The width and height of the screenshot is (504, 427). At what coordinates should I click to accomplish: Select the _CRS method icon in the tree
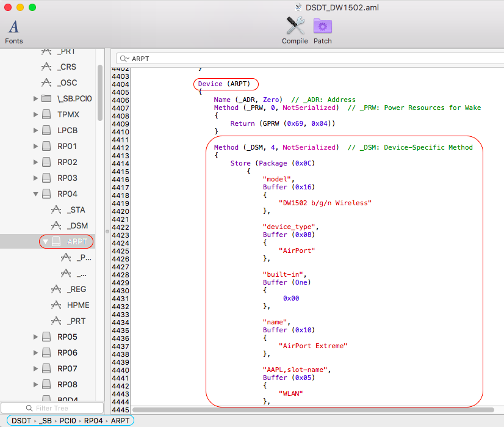pos(46,67)
